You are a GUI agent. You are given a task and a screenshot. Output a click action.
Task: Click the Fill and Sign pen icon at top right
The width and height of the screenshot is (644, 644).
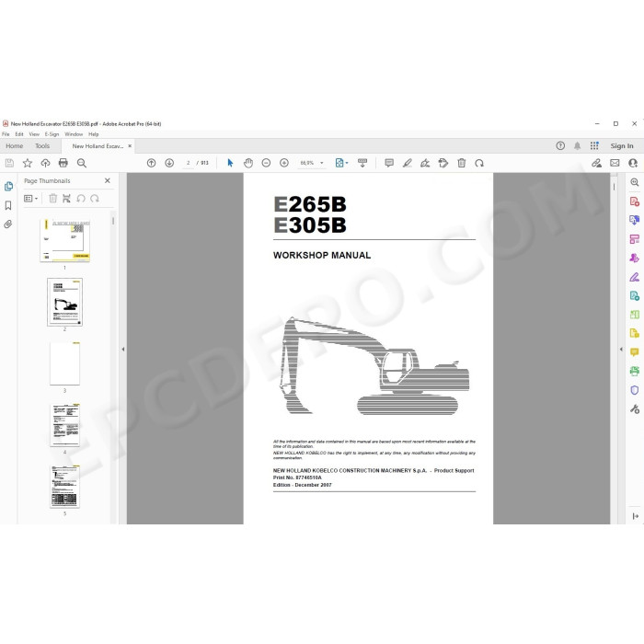596,163
